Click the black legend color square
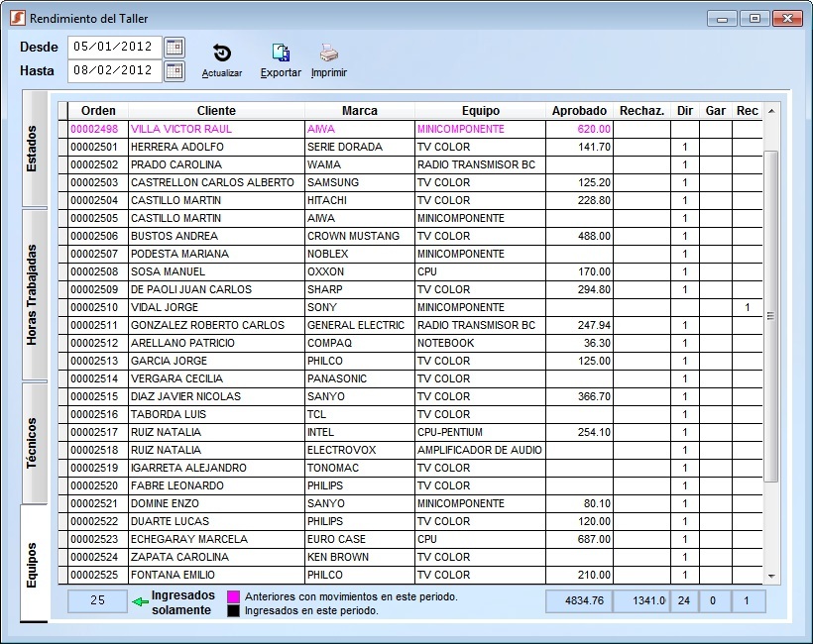 (234, 610)
